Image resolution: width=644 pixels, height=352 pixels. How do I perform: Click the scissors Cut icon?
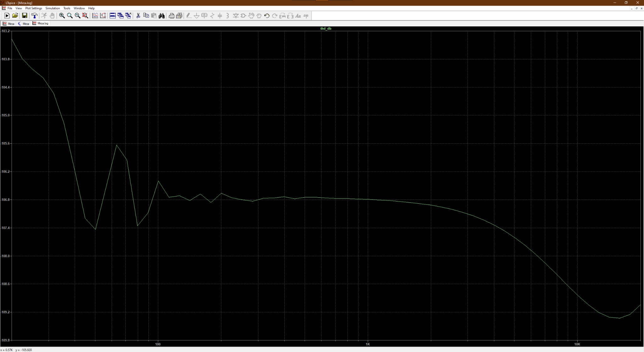click(x=138, y=16)
